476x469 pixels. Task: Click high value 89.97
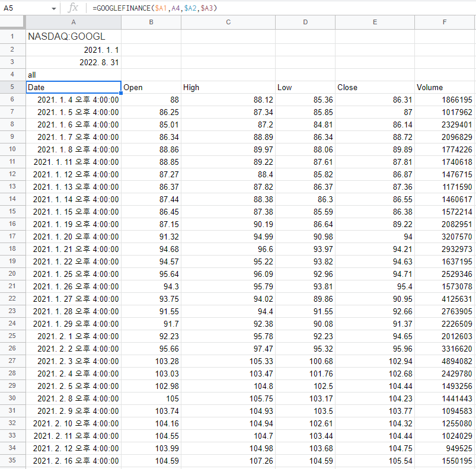(x=228, y=149)
